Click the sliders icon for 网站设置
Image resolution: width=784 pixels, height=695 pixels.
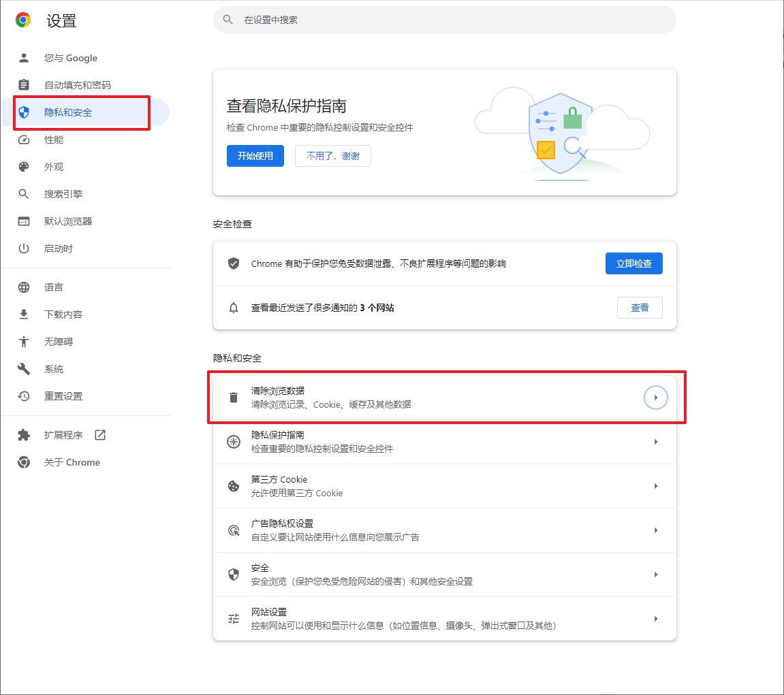click(x=234, y=619)
